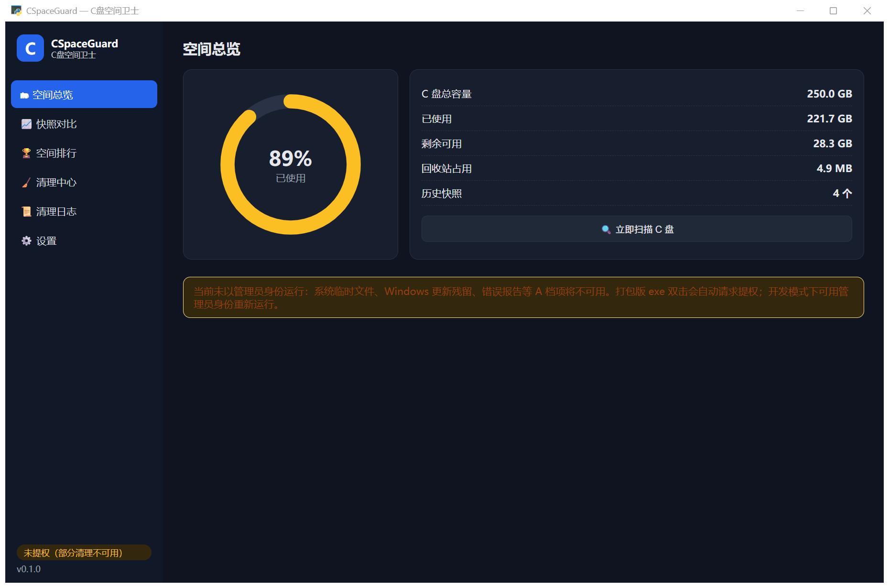This screenshot has width=889, height=588.
Task: Click the 4.9 MB recycle bin value
Action: 834,168
